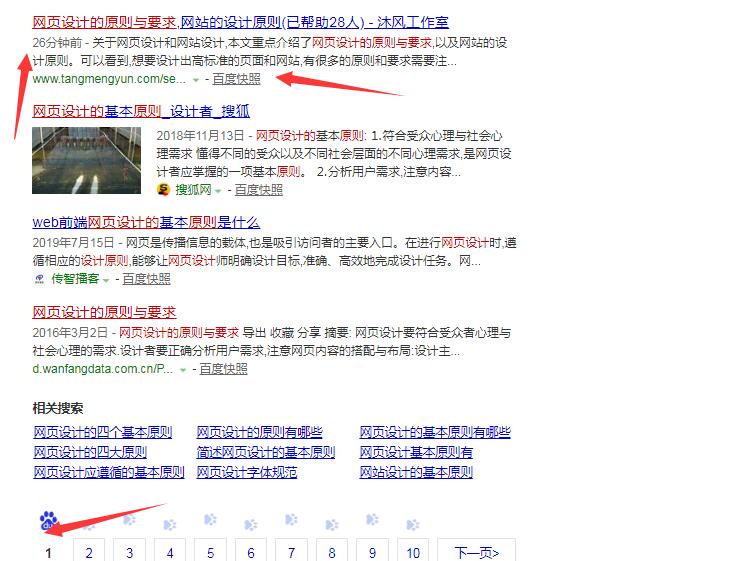Search related 网页设计字体规范

pos(246,472)
